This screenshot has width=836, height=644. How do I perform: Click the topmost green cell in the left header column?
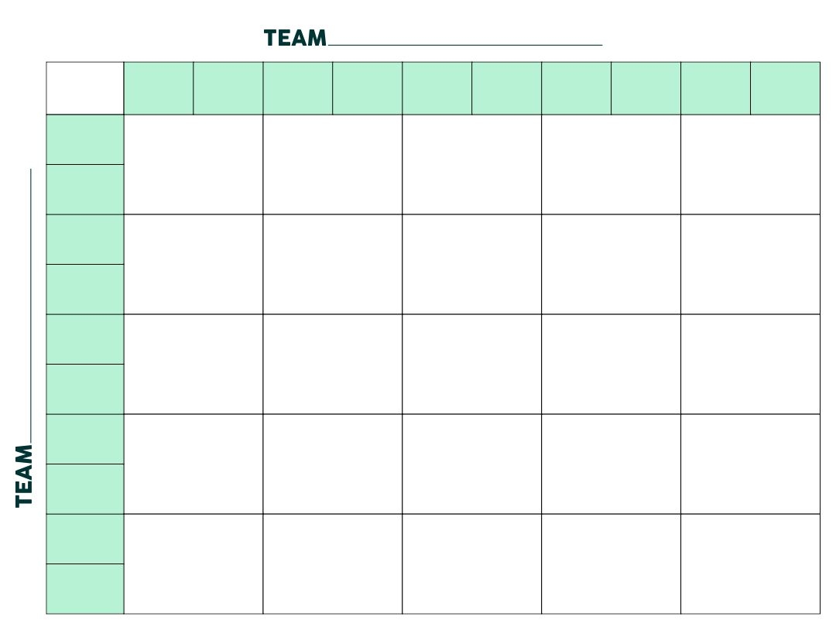85,139
